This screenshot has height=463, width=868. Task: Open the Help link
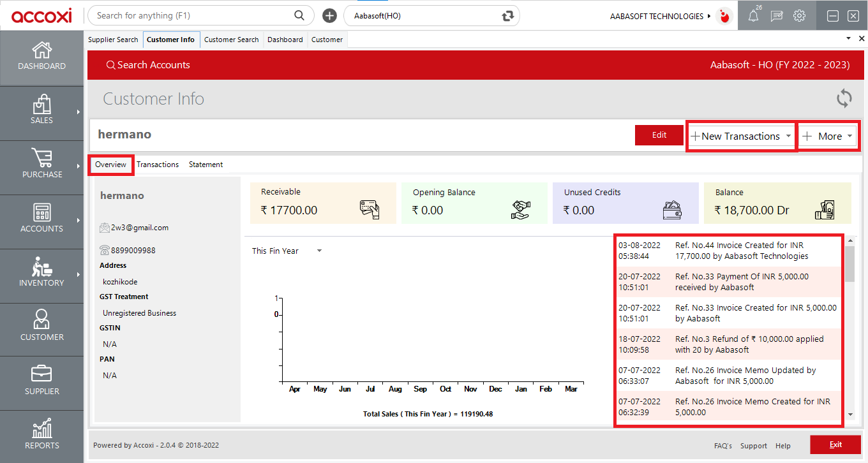[x=783, y=446]
